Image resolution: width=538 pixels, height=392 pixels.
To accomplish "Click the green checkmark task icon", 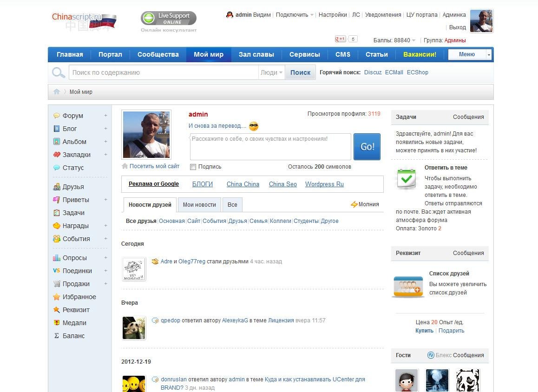I will (x=407, y=178).
